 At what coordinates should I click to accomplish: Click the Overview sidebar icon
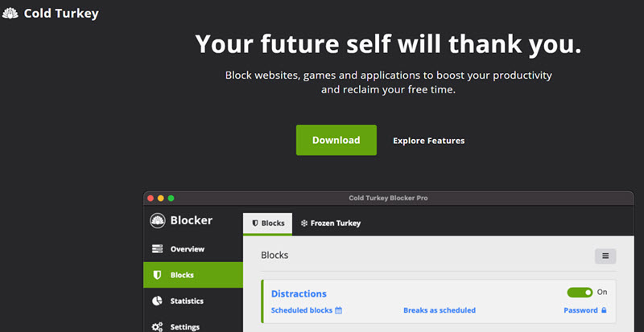coord(157,248)
